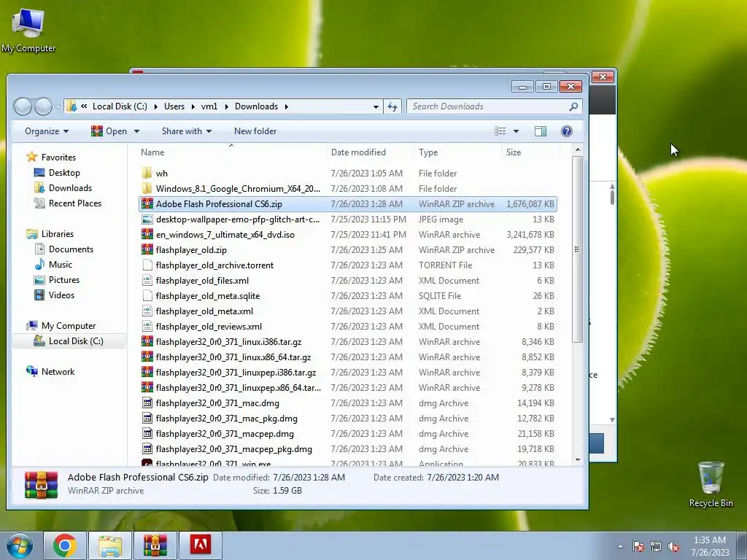Open the Organize dropdown menu
747x560 pixels.
[x=46, y=131]
